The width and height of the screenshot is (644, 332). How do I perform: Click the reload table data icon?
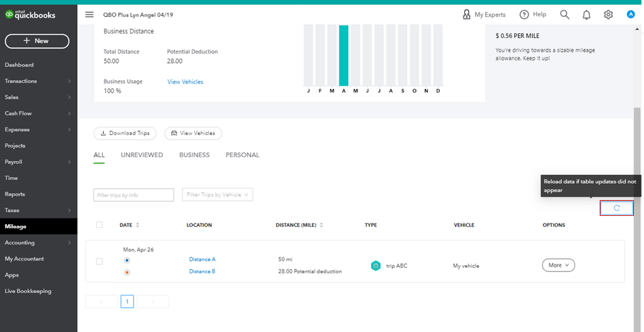click(616, 208)
